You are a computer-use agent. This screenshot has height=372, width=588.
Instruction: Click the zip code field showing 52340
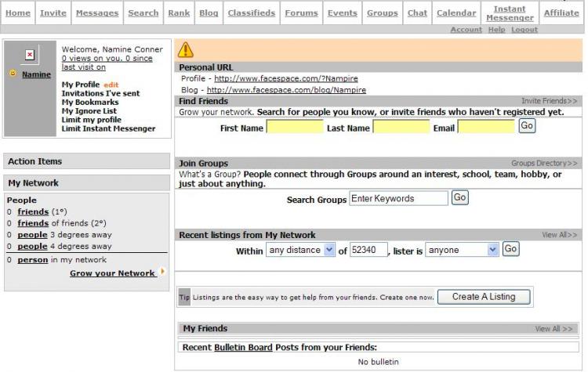368,250
